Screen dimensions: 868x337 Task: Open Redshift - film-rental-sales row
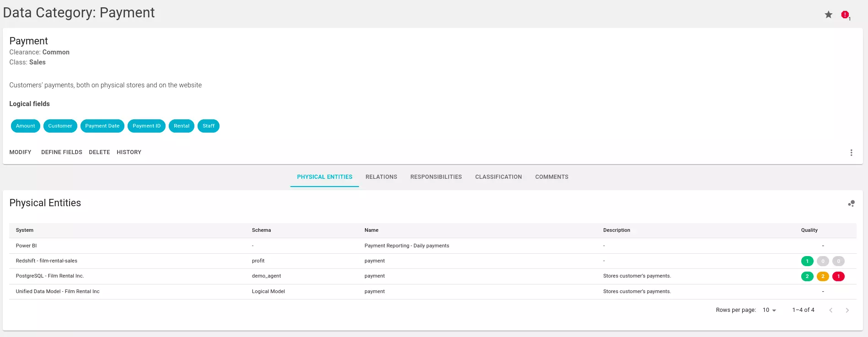433,261
